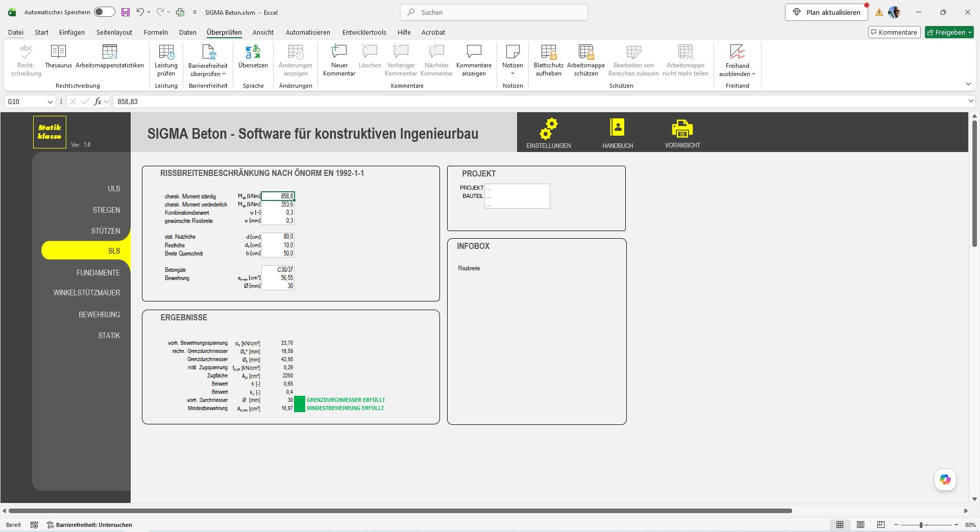
Task: Click the Suchen search box
Action: (494, 12)
